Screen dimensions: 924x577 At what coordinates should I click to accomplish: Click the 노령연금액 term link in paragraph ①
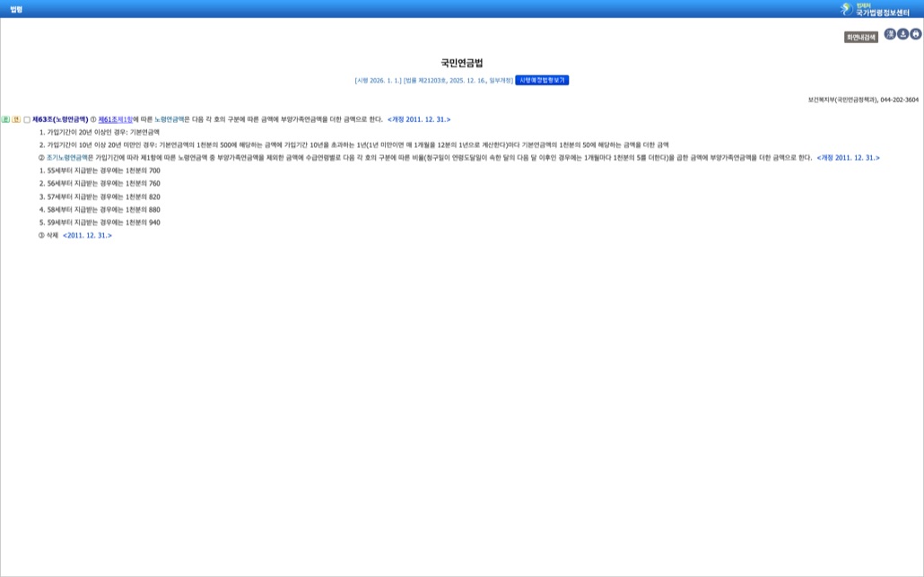pos(170,119)
